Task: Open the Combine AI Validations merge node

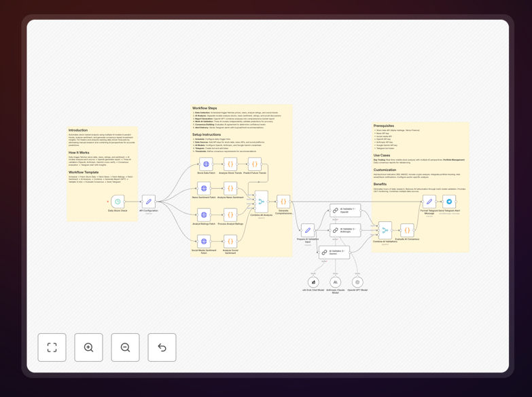Action: click(385, 231)
